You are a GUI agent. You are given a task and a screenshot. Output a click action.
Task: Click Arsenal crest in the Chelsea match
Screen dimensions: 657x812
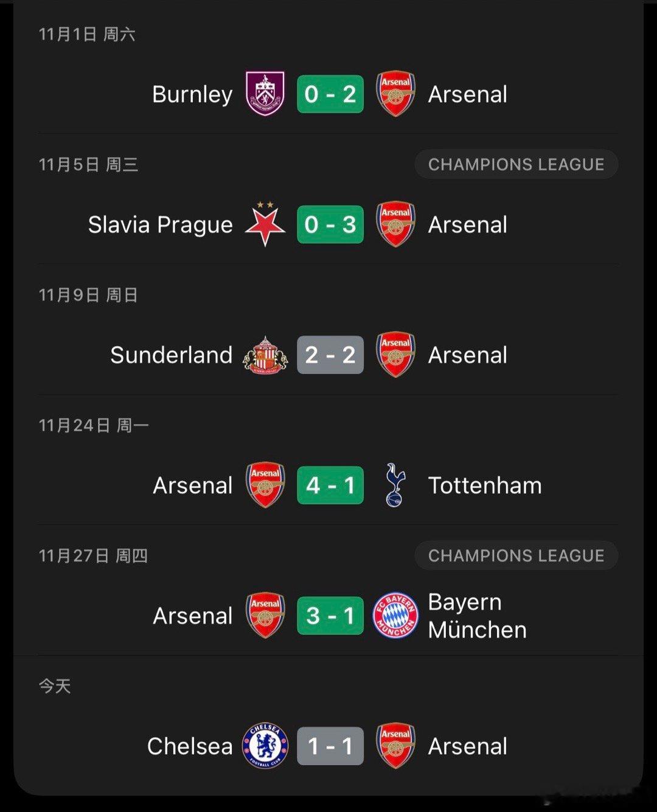395,746
